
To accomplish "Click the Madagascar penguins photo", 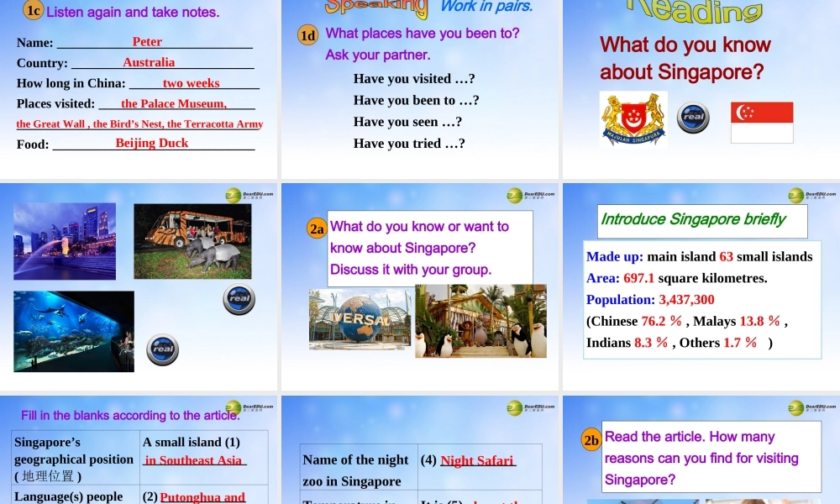I will coord(480,323).
